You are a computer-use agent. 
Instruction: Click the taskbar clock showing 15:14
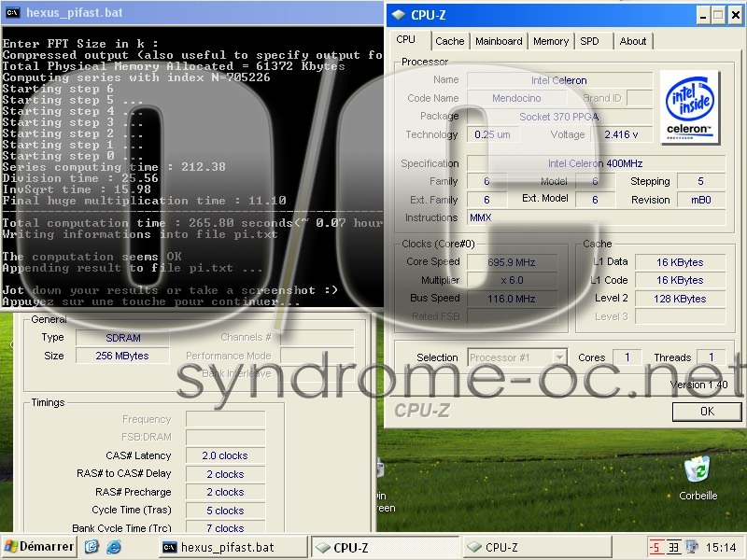[721, 548]
